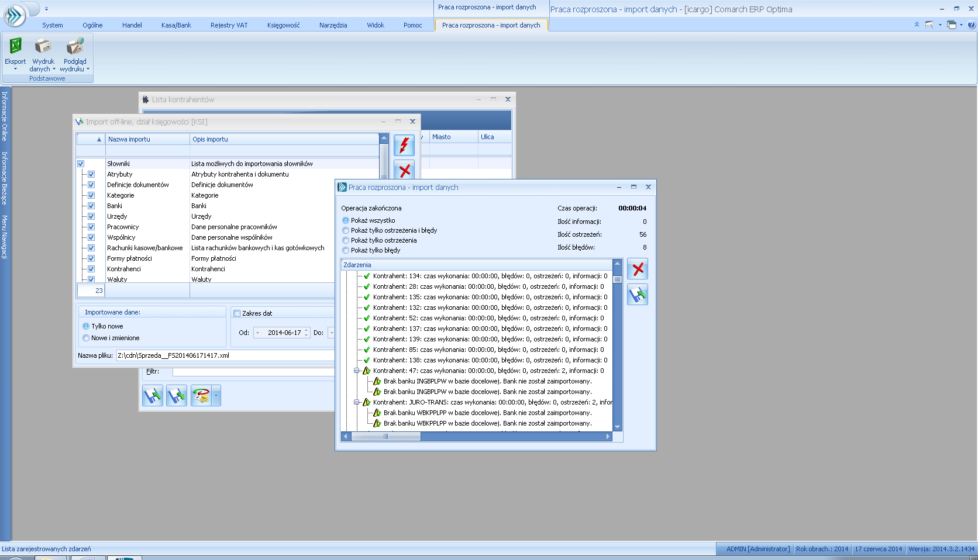Image resolution: width=978 pixels, height=560 pixels.
Task: Open Podgląd wydruku print preview icon
Action: (74, 46)
